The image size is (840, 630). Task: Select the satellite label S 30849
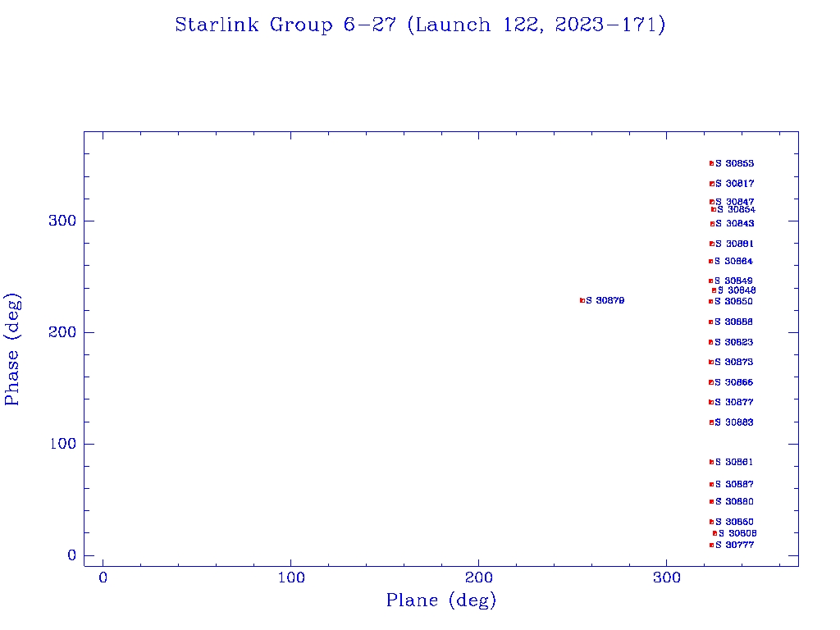[x=734, y=281]
